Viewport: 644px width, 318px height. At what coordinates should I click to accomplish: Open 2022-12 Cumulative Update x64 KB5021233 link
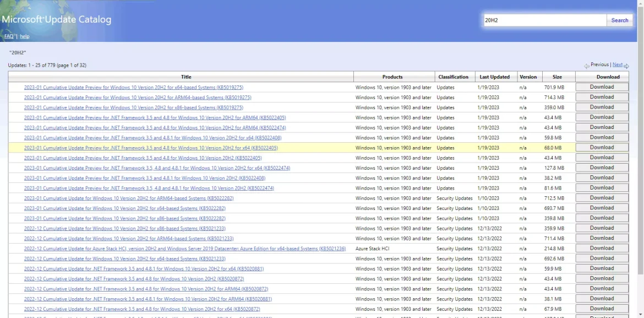(124, 259)
